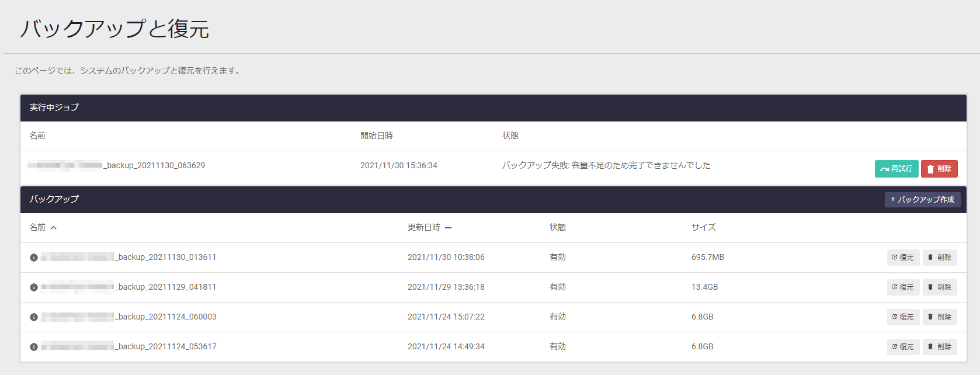Click info icon for backup_20211130_013611

pos(34,258)
